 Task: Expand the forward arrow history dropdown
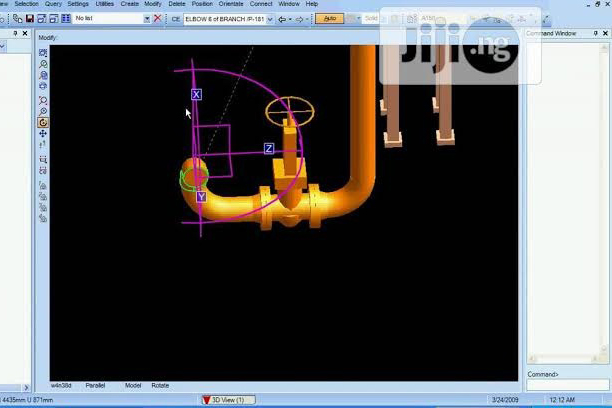point(307,19)
